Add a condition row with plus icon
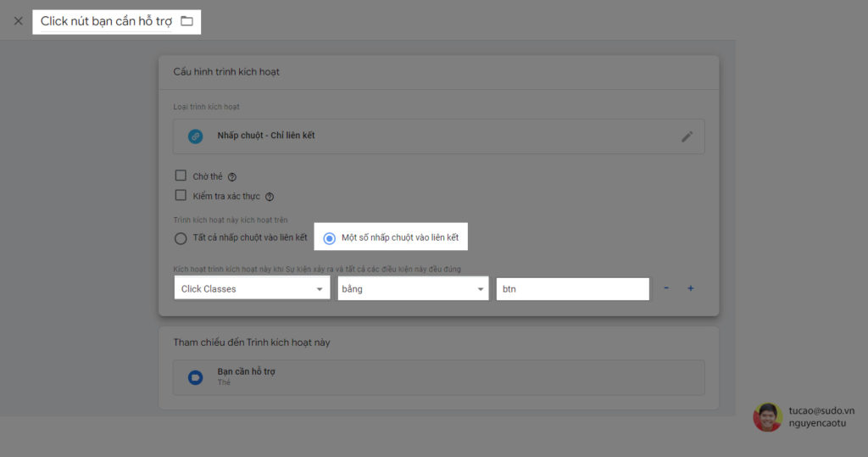Image resolution: width=868 pixels, height=457 pixels. (x=690, y=288)
